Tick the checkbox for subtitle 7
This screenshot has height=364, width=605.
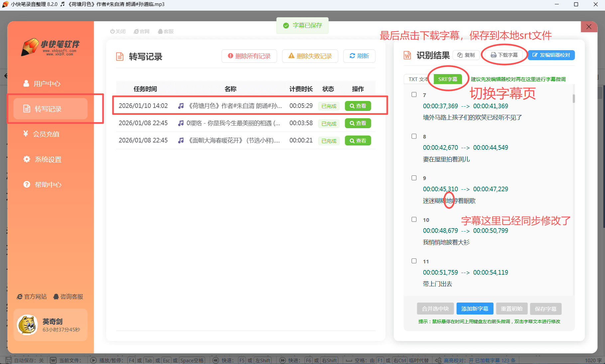tap(414, 95)
